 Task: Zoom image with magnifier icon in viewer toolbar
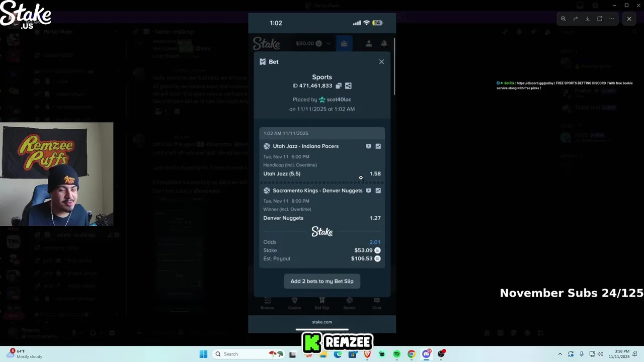tap(563, 19)
